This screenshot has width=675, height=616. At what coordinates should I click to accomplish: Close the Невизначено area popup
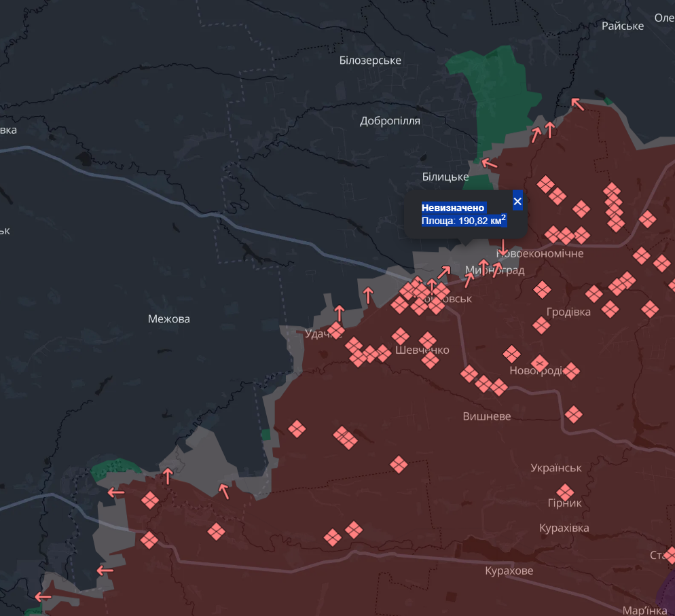[517, 201]
